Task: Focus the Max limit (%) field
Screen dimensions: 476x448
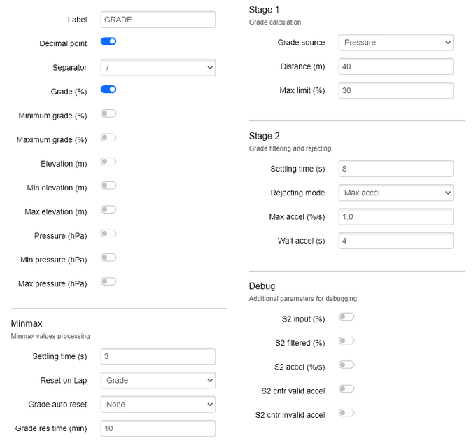Action: click(x=396, y=90)
